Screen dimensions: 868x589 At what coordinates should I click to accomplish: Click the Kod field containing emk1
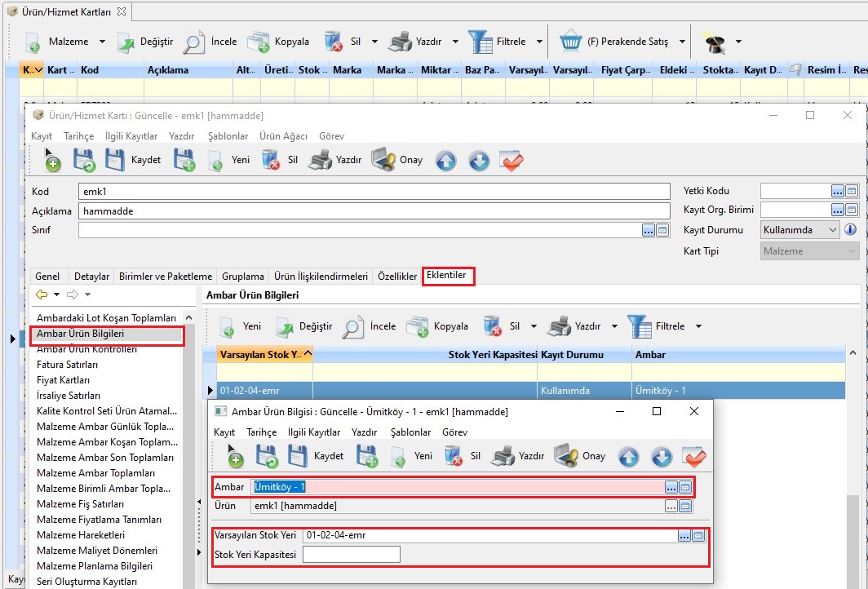[374, 192]
